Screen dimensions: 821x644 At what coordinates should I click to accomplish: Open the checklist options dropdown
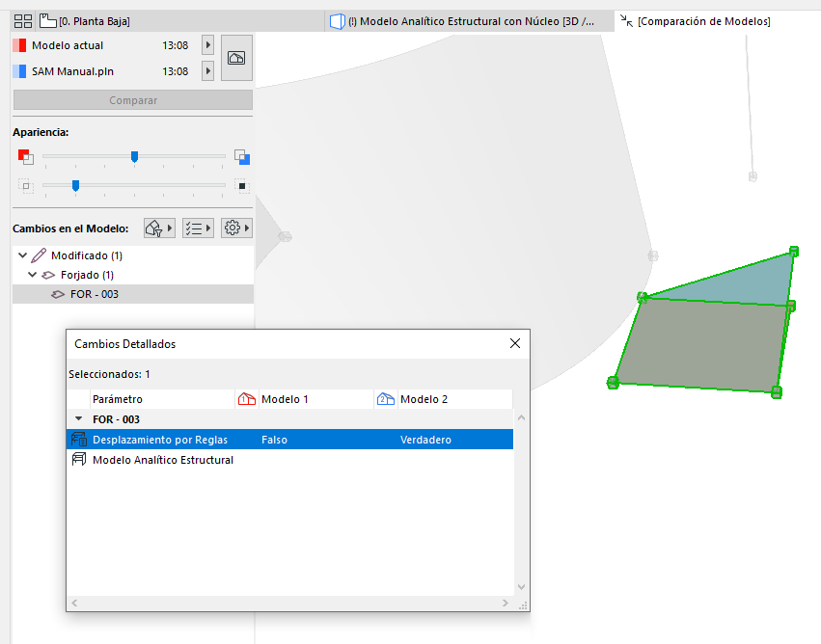(x=198, y=228)
